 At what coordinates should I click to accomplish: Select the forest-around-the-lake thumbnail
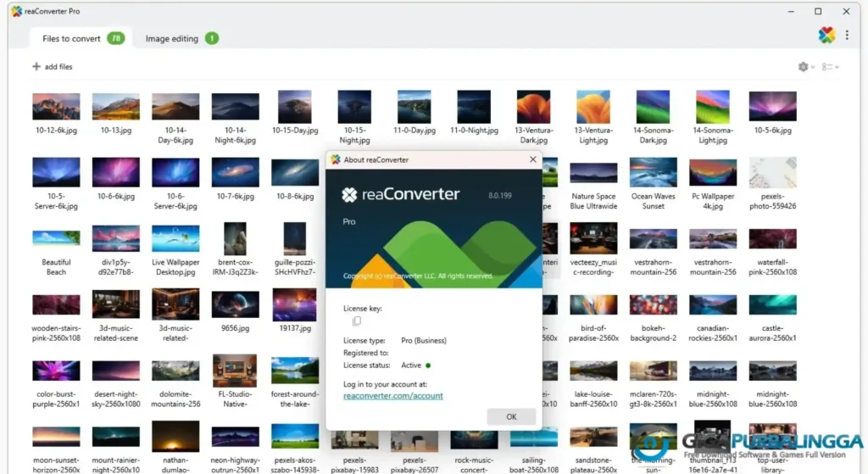(x=295, y=371)
